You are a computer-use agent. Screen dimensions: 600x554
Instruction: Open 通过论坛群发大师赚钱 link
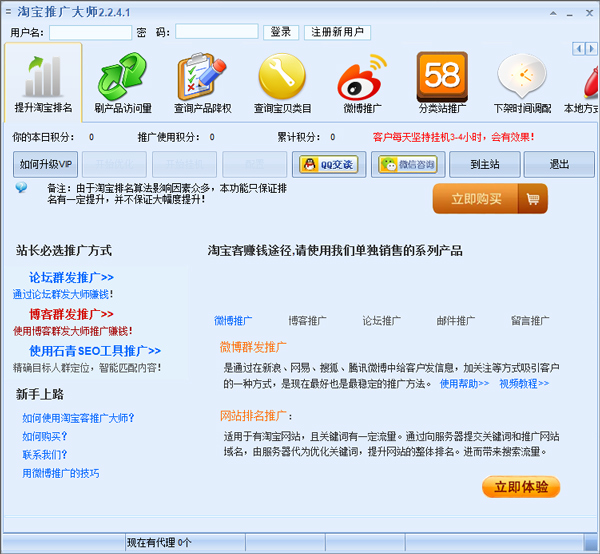click(x=62, y=294)
